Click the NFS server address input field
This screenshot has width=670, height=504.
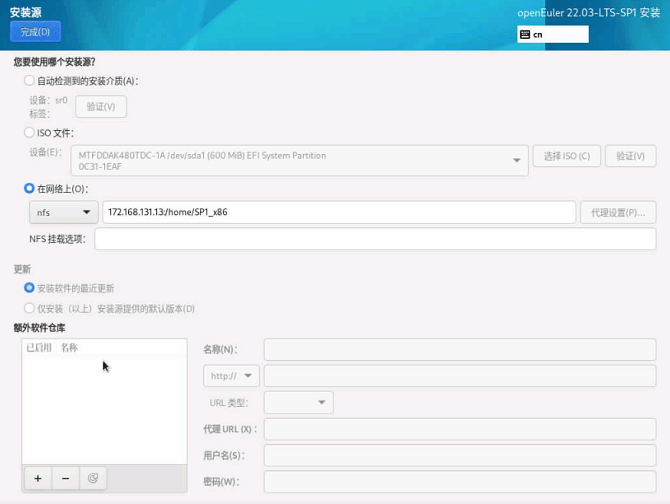click(x=338, y=212)
